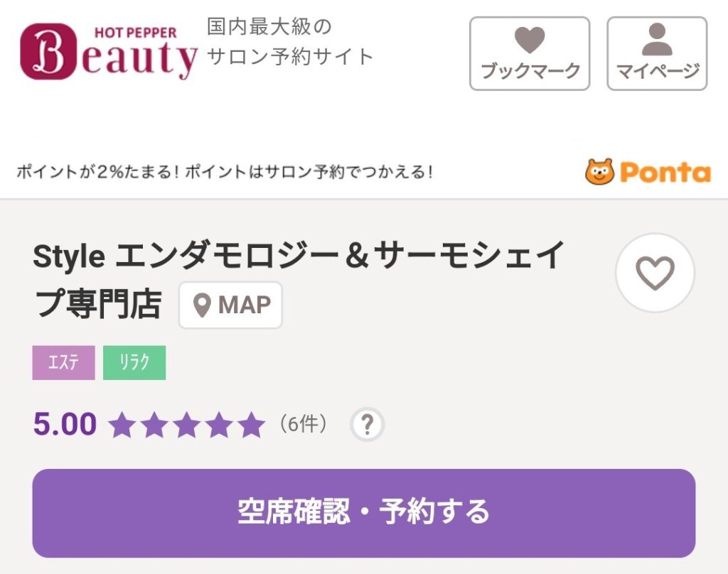Screen dimensions: 728x574
Task: Click the Hot Pepper Beauty logo
Action: [108, 53]
